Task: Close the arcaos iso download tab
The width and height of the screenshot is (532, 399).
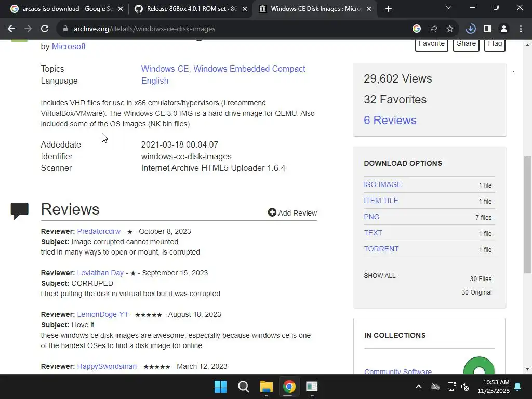Action: tap(121, 9)
